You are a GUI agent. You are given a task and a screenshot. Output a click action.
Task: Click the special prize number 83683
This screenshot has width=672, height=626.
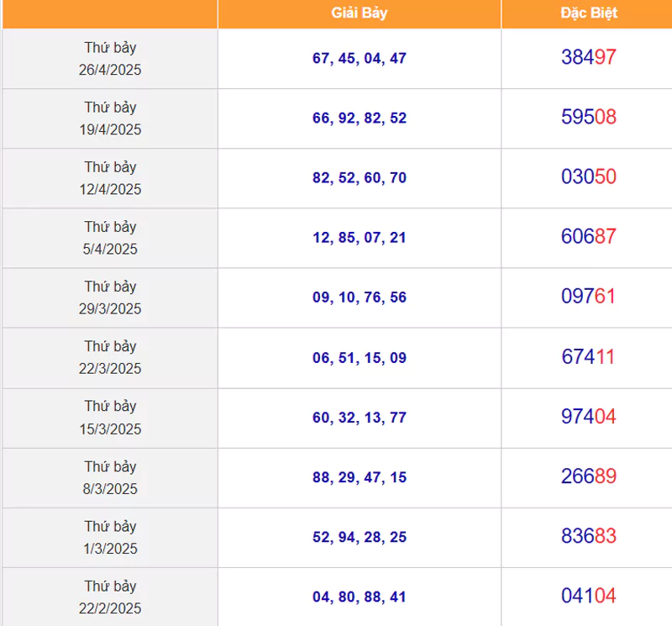[589, 536]
